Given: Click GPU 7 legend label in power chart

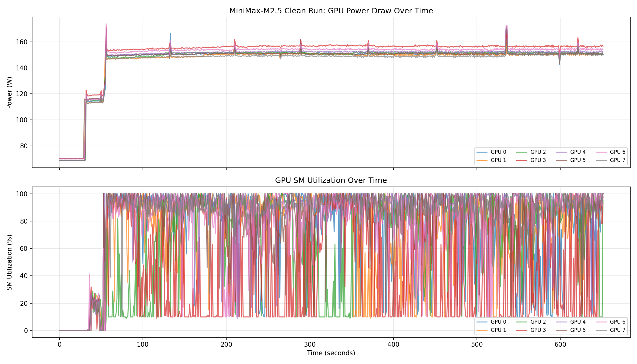Looking at the screenshot, I should click(617, 160).
